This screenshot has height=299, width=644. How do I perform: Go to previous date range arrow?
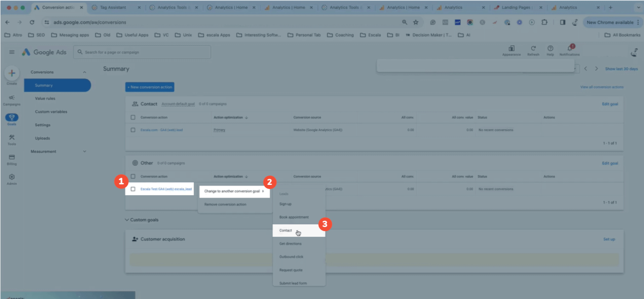(x=586, y=69)
